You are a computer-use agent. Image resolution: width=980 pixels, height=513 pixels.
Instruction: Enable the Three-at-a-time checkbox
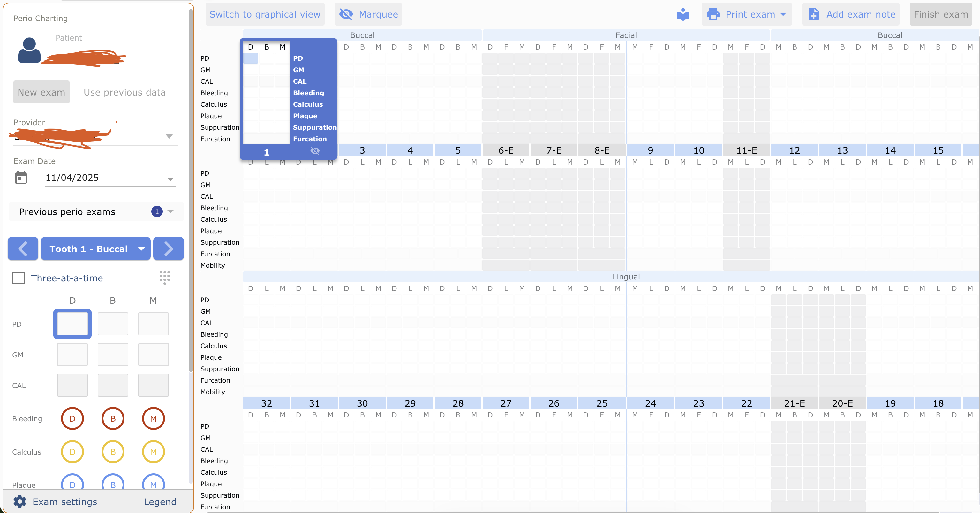[19, 278]
